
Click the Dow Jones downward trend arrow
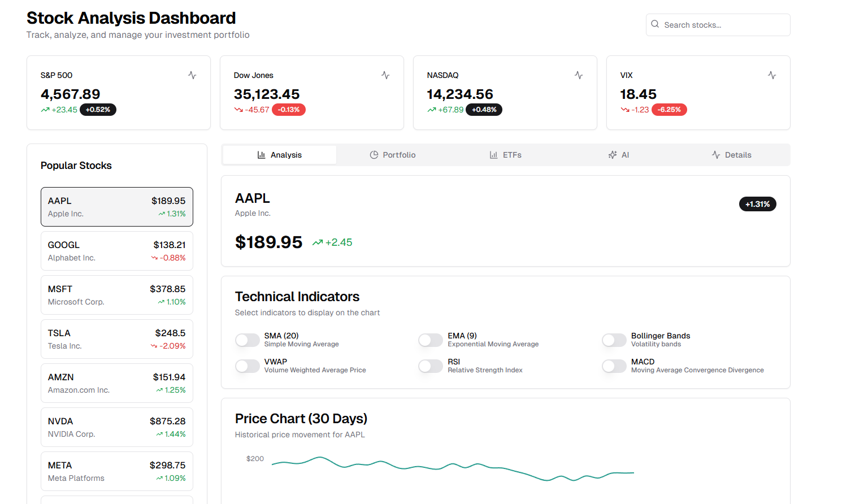click(x=238, y=110)
